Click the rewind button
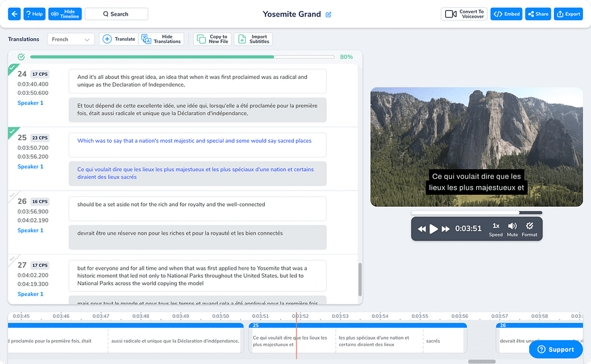Viewport: 591px width, 364px height. click(x=422, y=229)
